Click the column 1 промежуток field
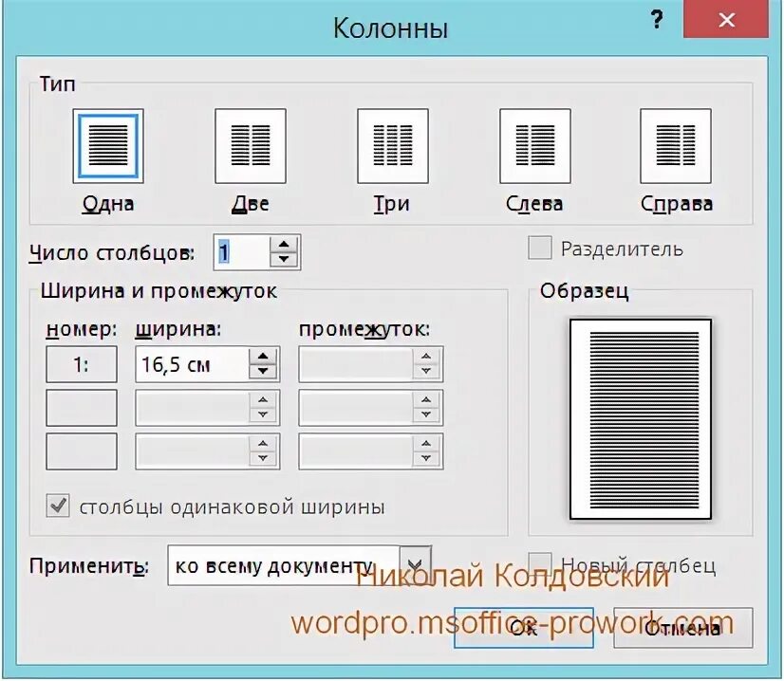The width and height of the screenshot is (784, 681). click(356, 364)
